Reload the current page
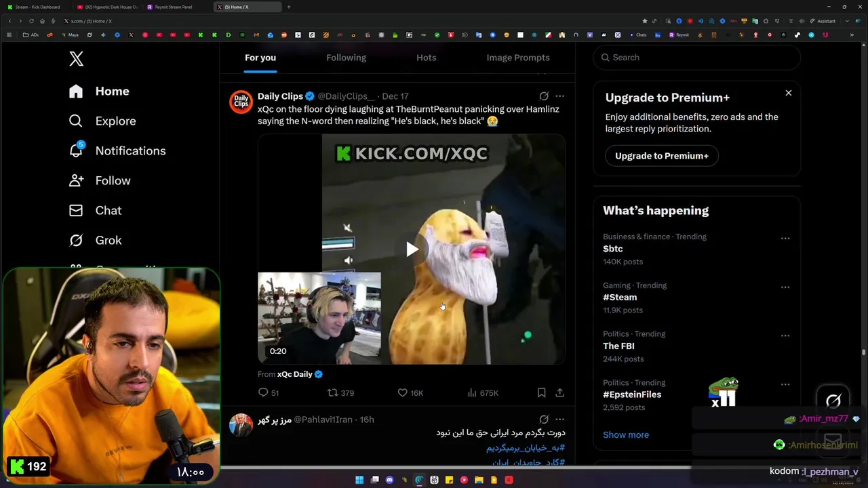868x488 pixels. click(x=31, y=21)
